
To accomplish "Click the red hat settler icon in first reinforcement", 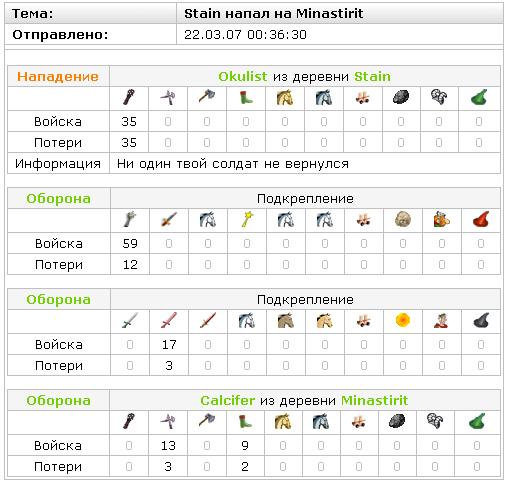I will tap(481, 220).
